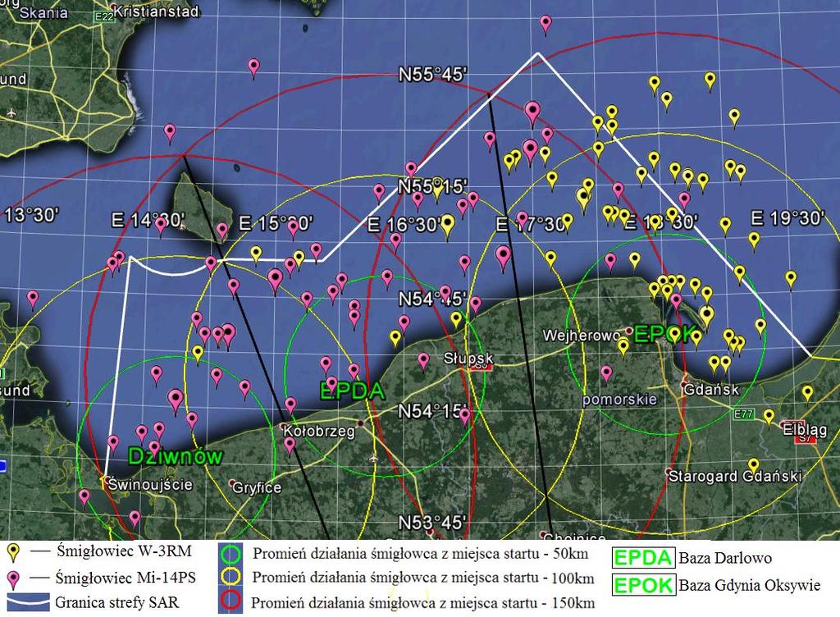The image size is (840, 617).
Task: Click the pink pin just below Kołobrzeg label
Action: click(x=290, y=446)
